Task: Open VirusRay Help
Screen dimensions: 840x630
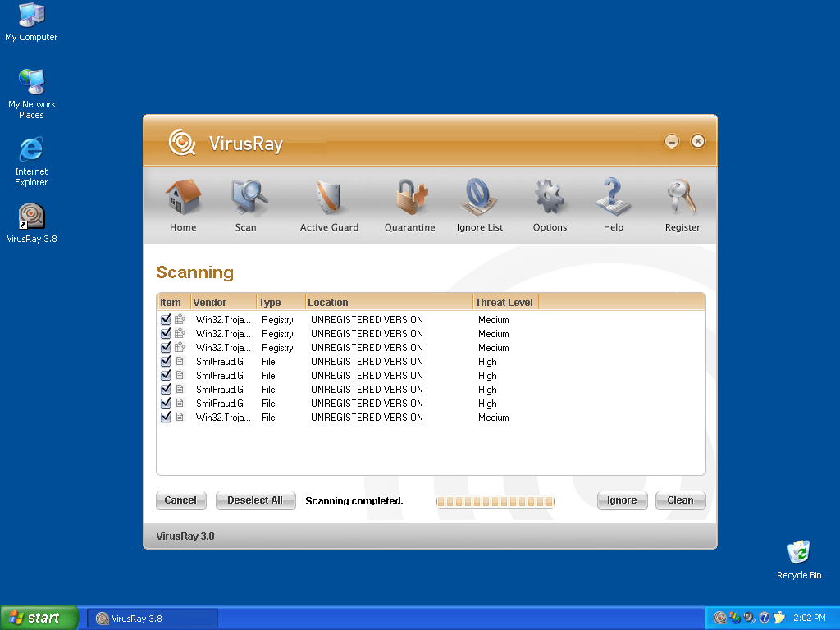Action: (613, 203)
